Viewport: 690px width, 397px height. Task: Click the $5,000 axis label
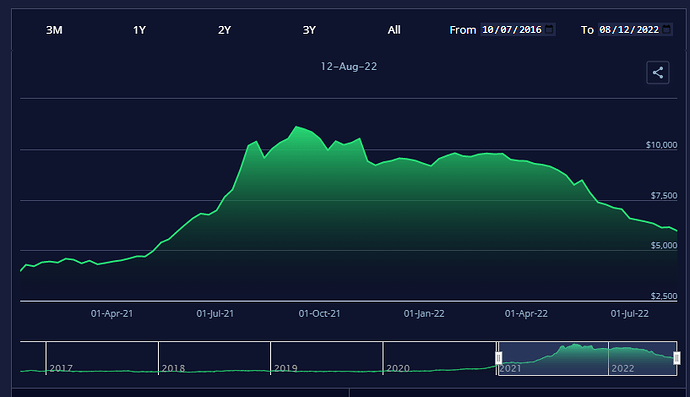point(664,246)
